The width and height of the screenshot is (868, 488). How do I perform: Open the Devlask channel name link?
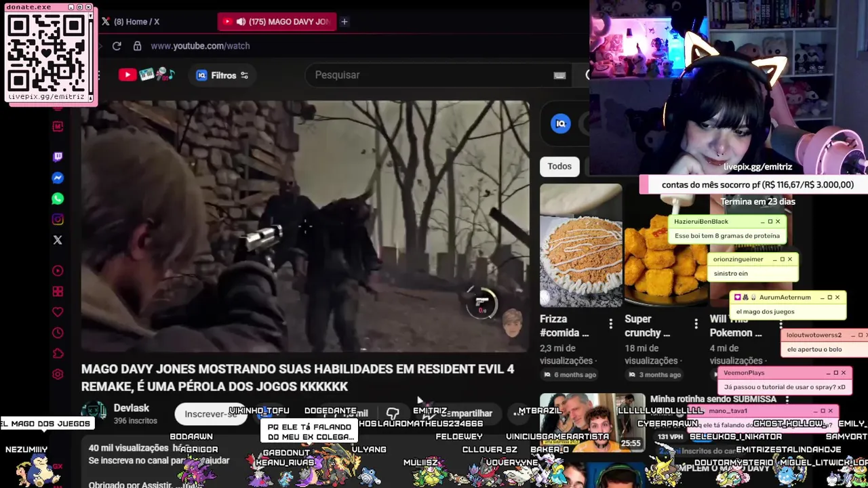(x=132, y=408)
